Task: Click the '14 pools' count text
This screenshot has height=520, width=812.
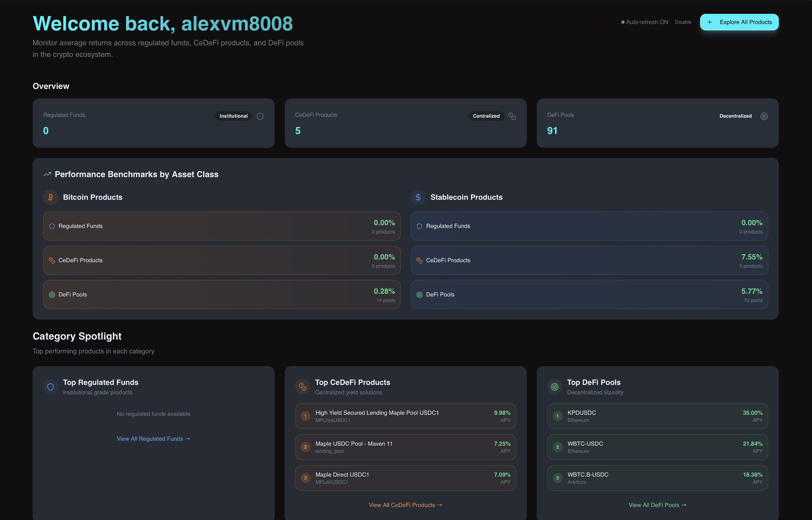Action: pyautogui.click(x=385, y=301)
